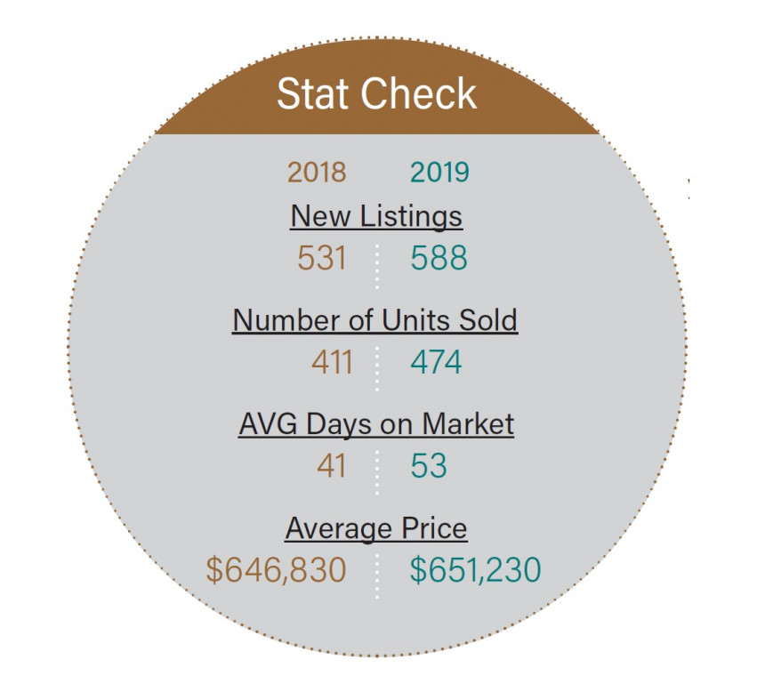Click the brown header banner area

coord(376,87)
